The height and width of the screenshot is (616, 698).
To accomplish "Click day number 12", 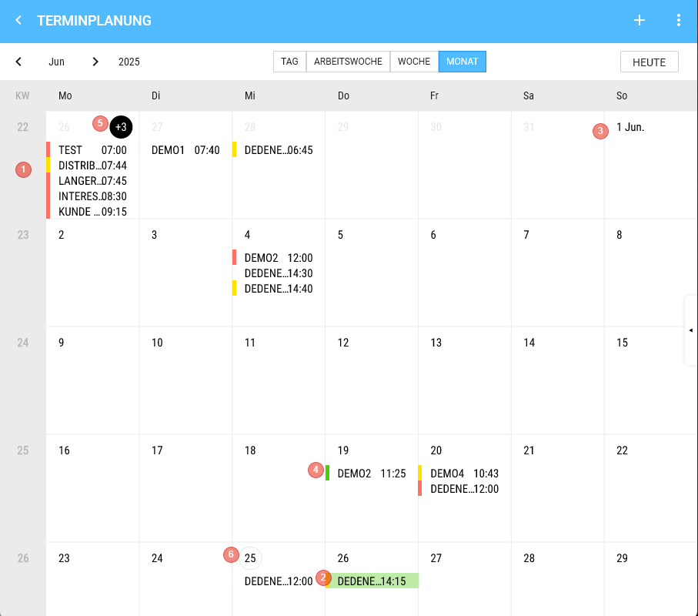I will (343, 343).
